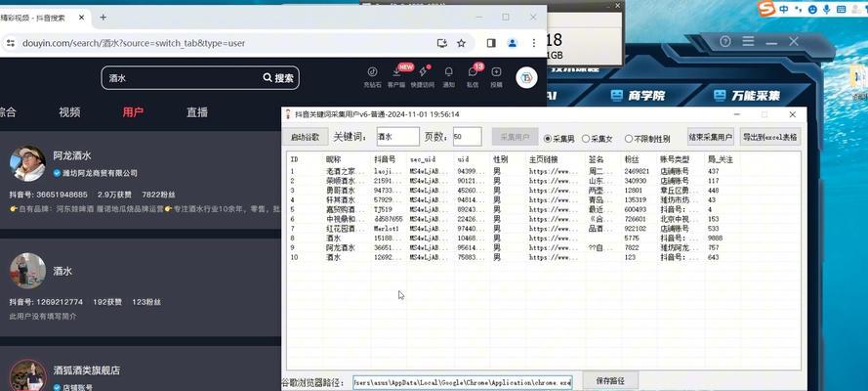Viewport: 868px width, 391px height.
Task: Click the 账号类型 column header
Action: click(x=675, y=159)
